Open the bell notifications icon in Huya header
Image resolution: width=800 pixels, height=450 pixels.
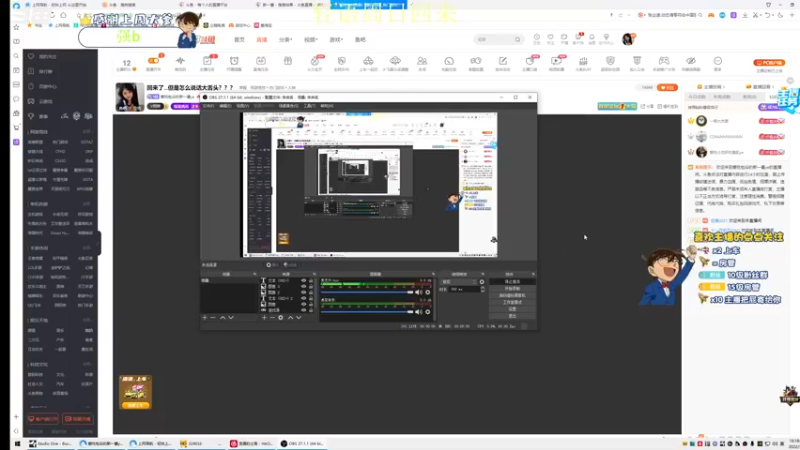(x=592, y=37)
